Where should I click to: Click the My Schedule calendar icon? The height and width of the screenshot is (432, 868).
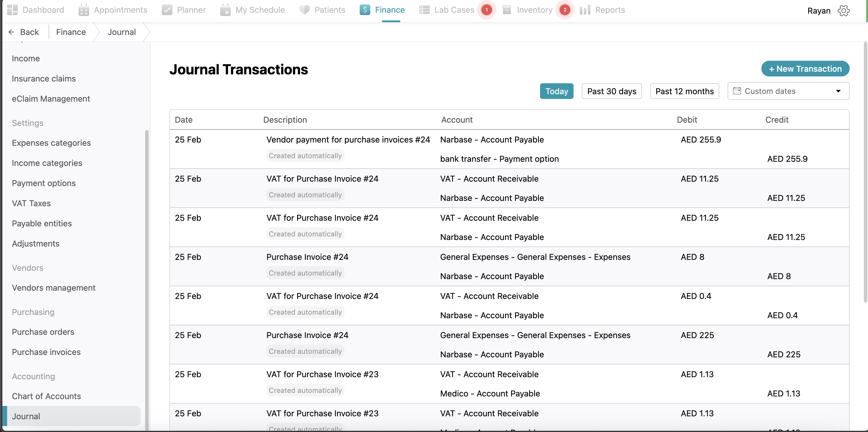(x=225, y=10)
